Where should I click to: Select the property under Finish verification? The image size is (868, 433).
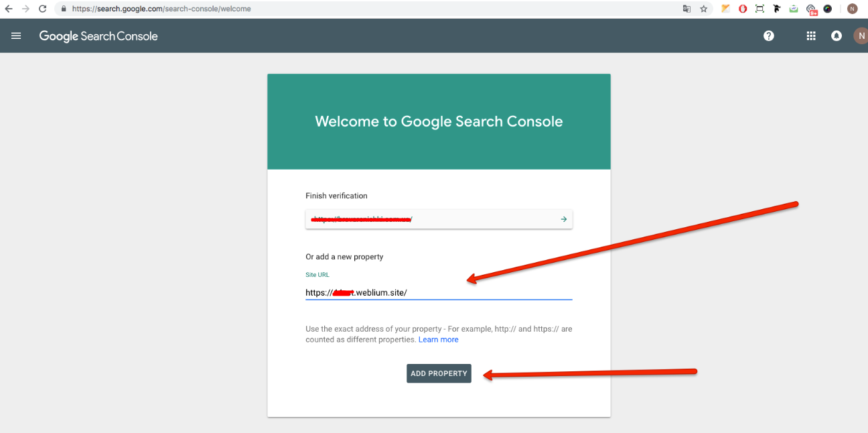tap(439, 219)
